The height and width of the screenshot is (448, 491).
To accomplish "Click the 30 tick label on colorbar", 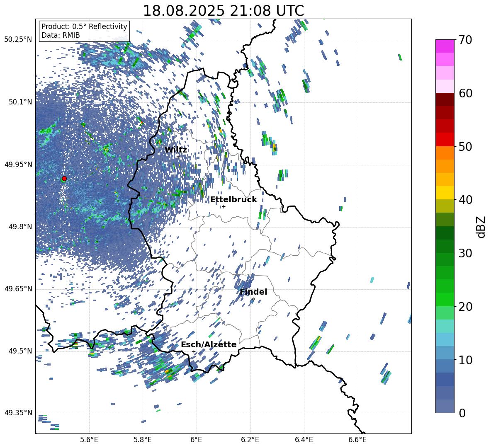I will point(465,253).
